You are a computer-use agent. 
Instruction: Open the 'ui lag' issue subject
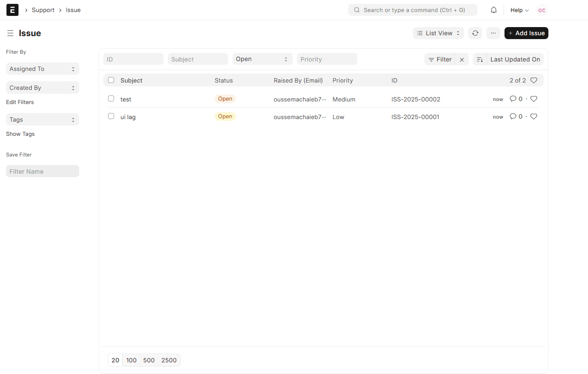[128, 117]
